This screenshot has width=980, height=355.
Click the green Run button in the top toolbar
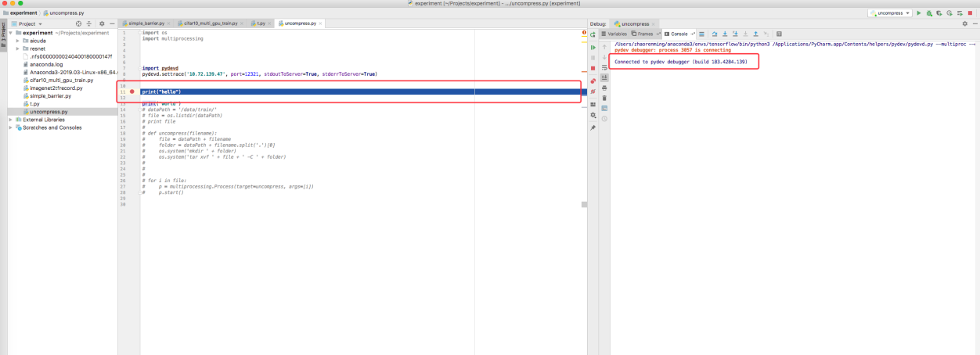pos(919,13)
